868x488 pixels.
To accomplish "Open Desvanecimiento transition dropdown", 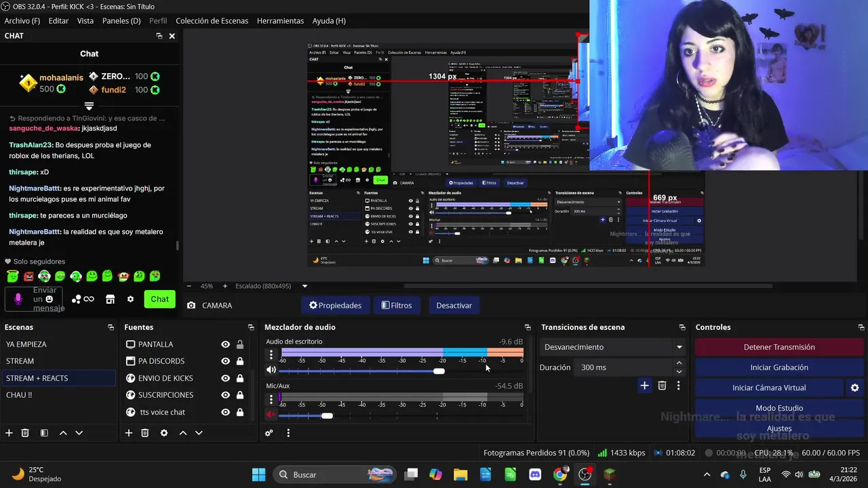I will pyautogui.click(x=612, y=347).
